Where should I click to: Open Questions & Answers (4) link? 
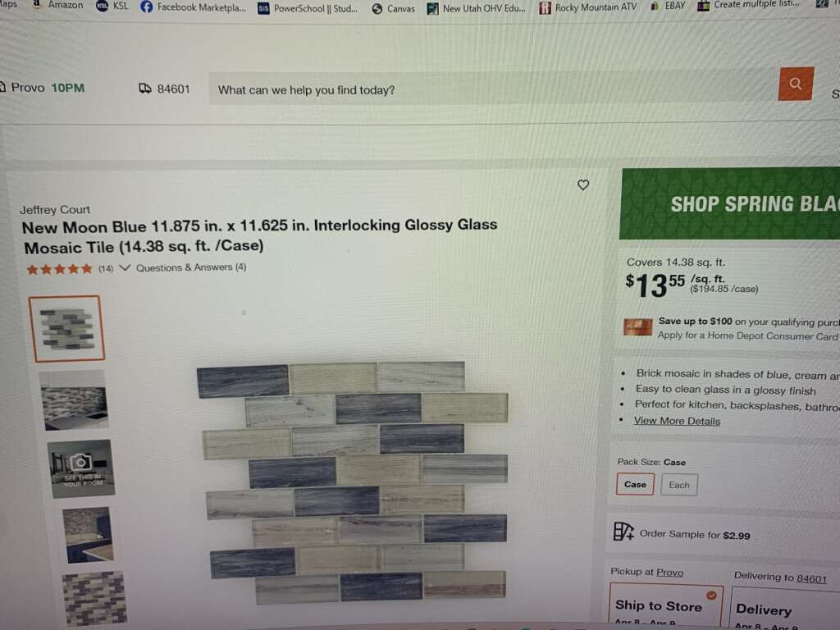(190, 267)
